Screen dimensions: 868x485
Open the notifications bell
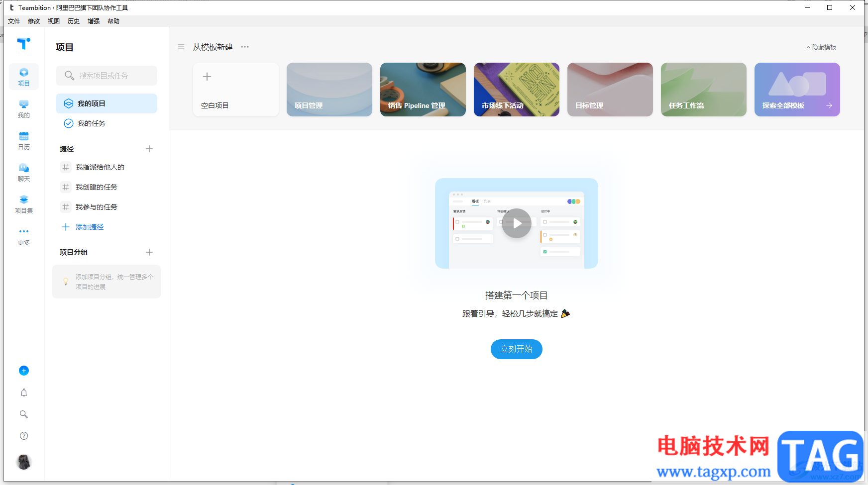(24, 392)
